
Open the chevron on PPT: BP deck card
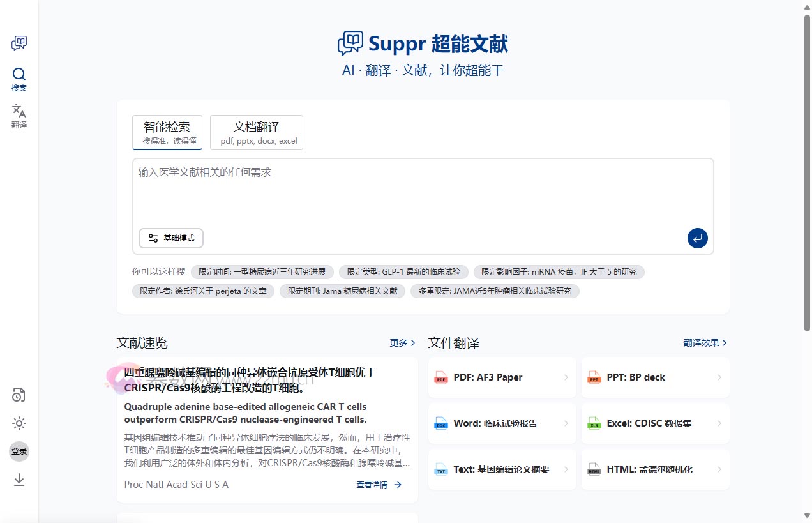(719, 377)
